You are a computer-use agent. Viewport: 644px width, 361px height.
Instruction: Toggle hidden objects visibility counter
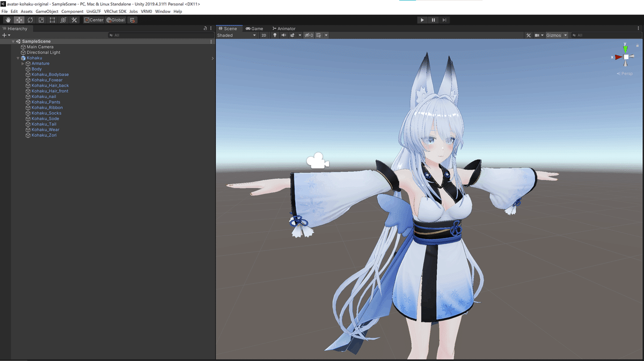(x=309, y=35)
